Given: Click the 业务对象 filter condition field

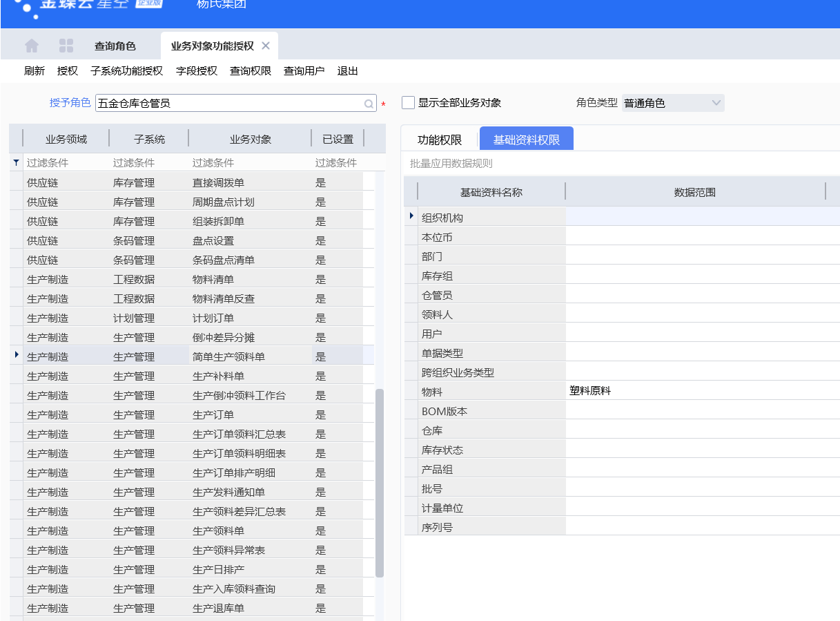Looking at the screenshot, I should (251, 163).
